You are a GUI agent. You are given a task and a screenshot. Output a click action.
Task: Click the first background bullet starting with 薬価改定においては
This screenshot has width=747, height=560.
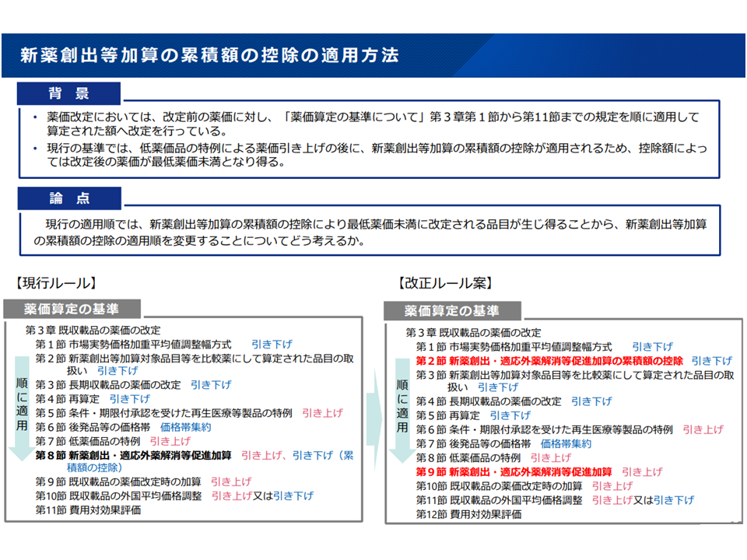(366, 124)
